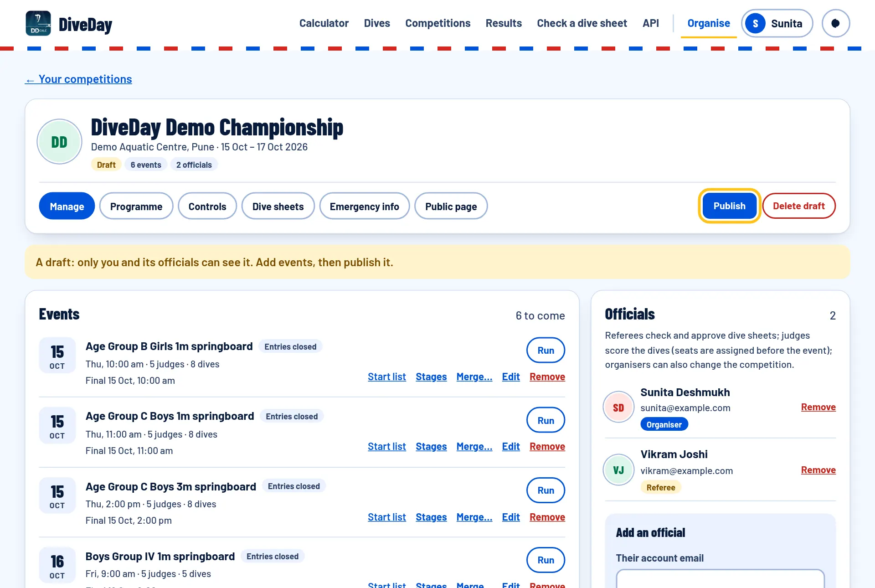
Task: Open Check a dive sheet
Action: (x=582, y=23)
